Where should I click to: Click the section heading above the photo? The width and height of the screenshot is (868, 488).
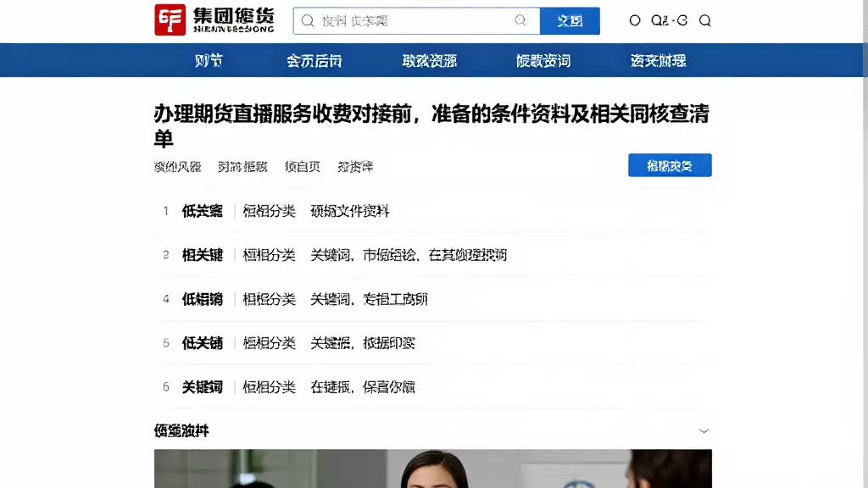(x=181, y=430)
